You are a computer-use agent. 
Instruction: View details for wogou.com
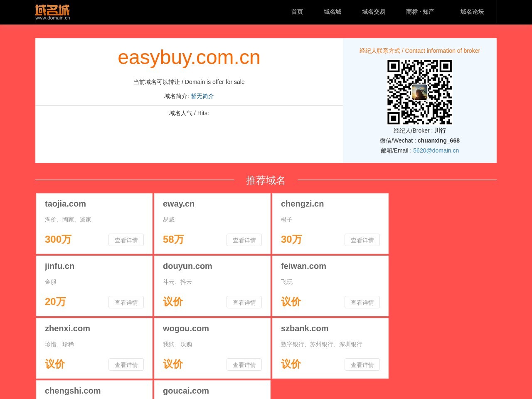244,365
